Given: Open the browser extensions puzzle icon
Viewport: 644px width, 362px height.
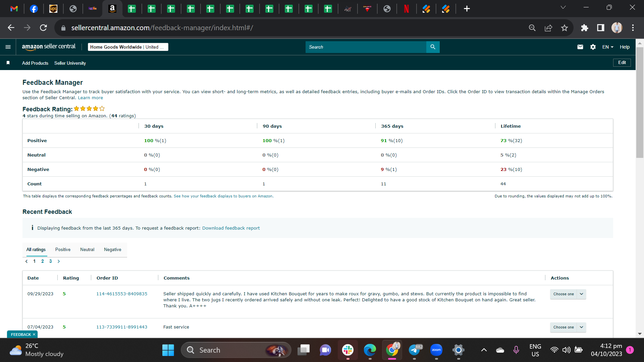Looking at the screenshot, I should (585, 28).
